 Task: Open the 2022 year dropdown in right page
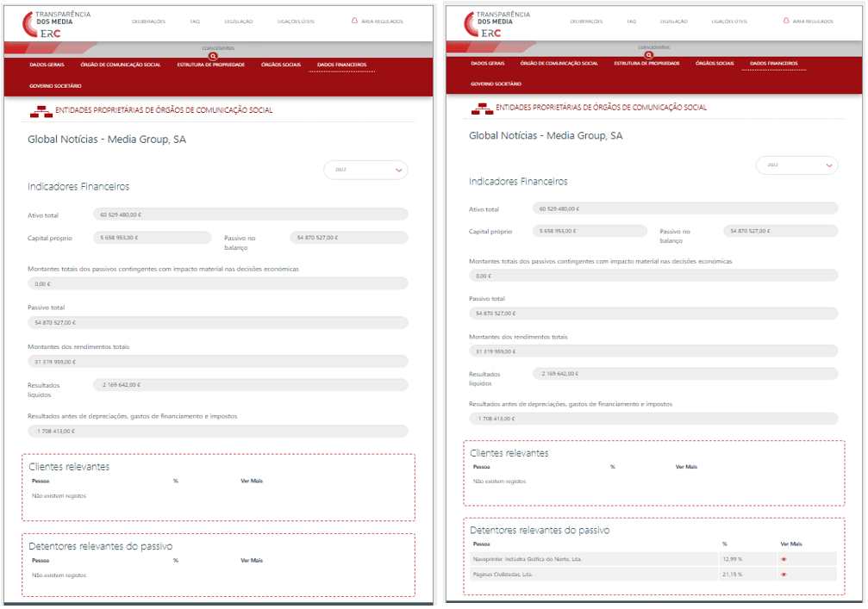coord(796,165)
